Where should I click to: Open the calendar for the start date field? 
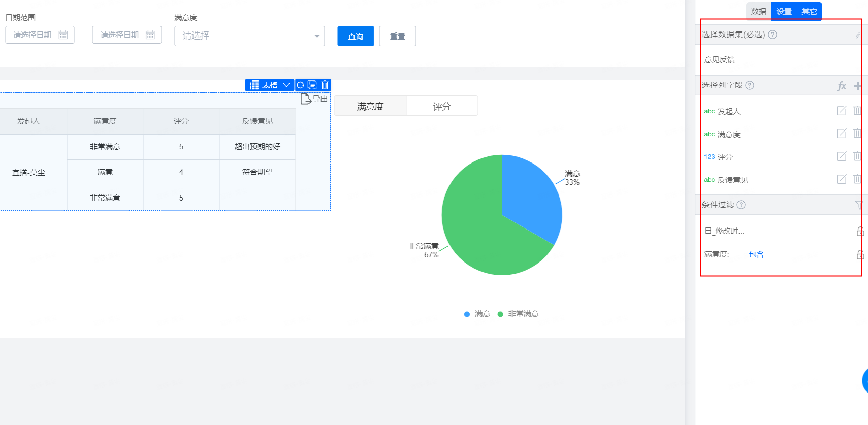63,35
